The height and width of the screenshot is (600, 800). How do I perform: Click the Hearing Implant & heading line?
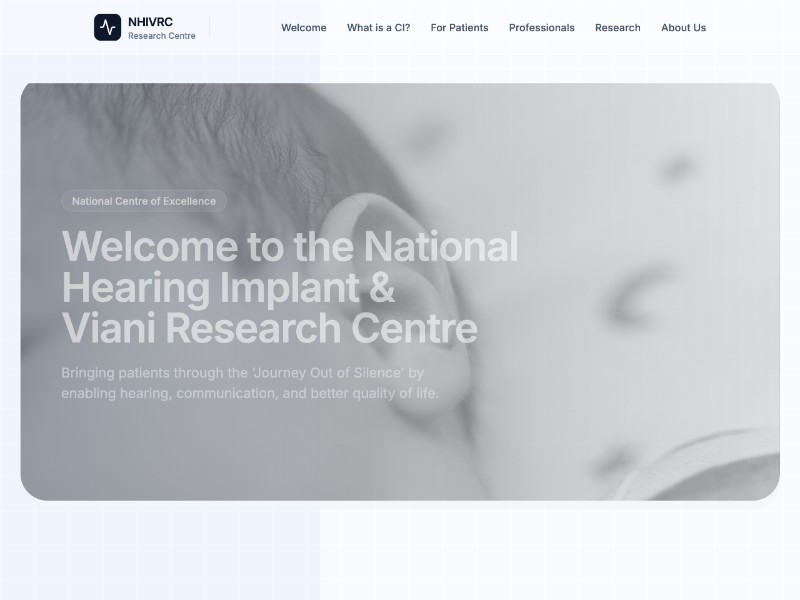click(x=229, y=288)
